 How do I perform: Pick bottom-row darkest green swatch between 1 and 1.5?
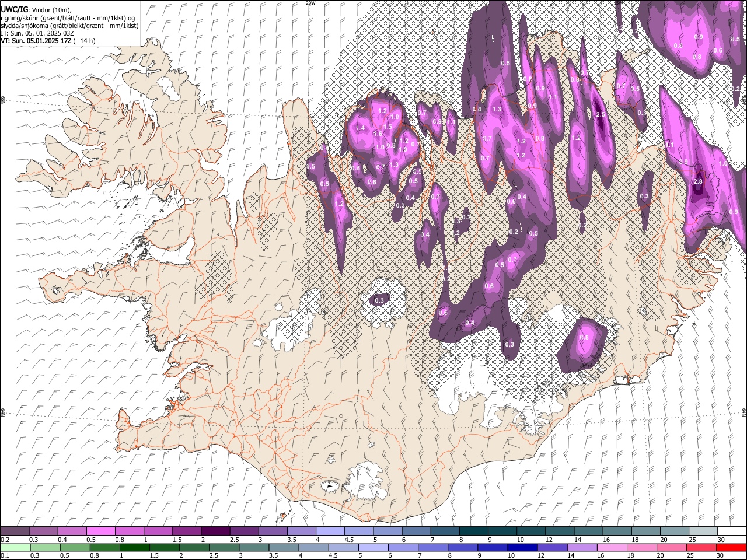[x=135, y=547]
